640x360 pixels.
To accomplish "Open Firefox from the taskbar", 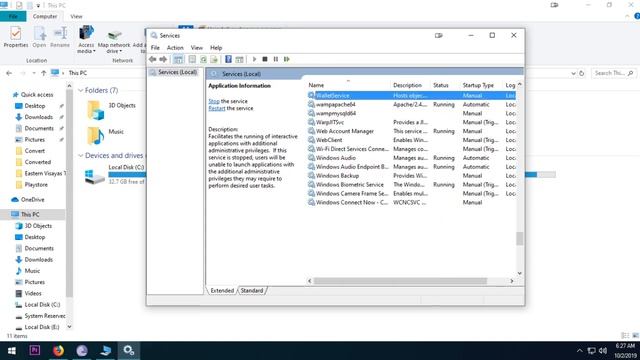I will (58, 351).
